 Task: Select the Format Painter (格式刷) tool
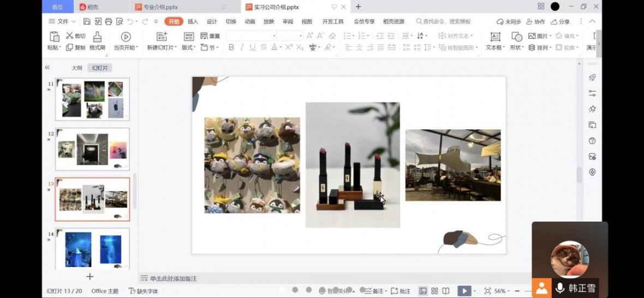click(x=97, y=37)
